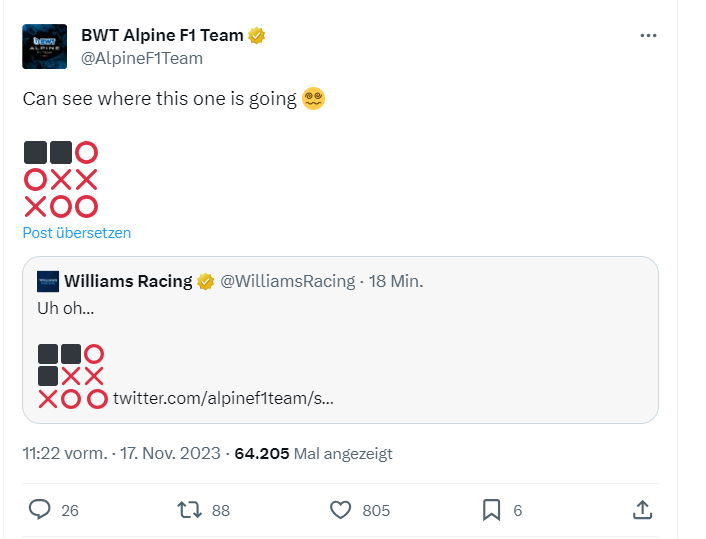
Task: Click the 64.205 view count
Action: [x=262, y=453]
